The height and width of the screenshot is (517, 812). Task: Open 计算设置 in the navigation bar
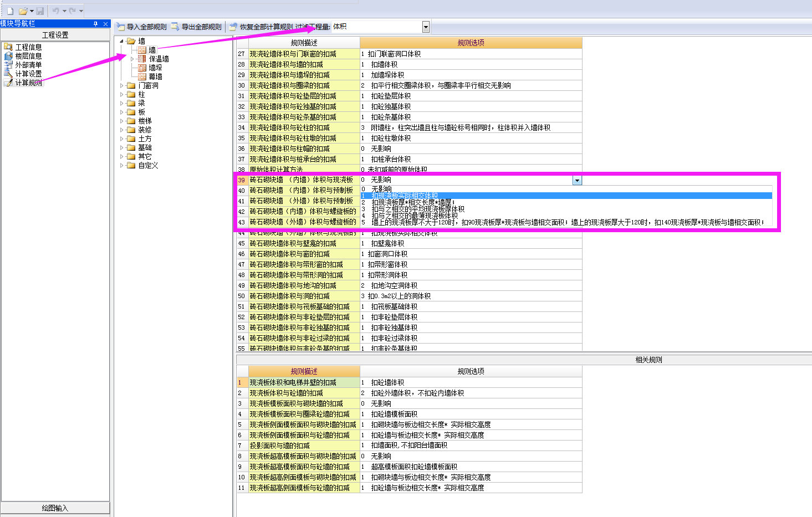pyautogui.click(x=28, y=74)
